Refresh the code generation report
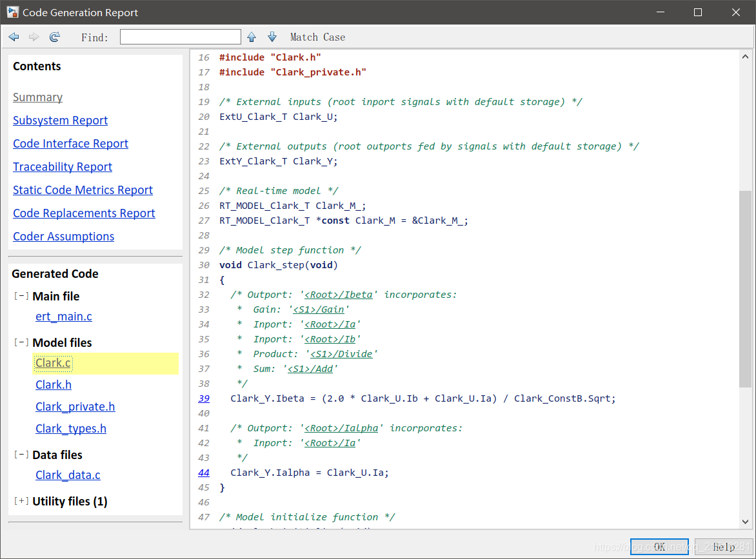Screen dimensions: 756x559 point(55,37)
